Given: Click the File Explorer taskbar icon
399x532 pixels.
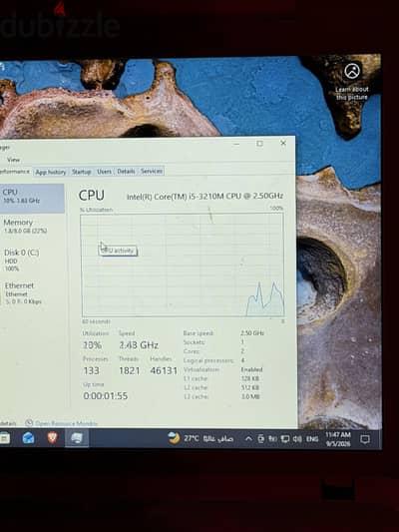Looking at the screenshot, I should point(4,438).
